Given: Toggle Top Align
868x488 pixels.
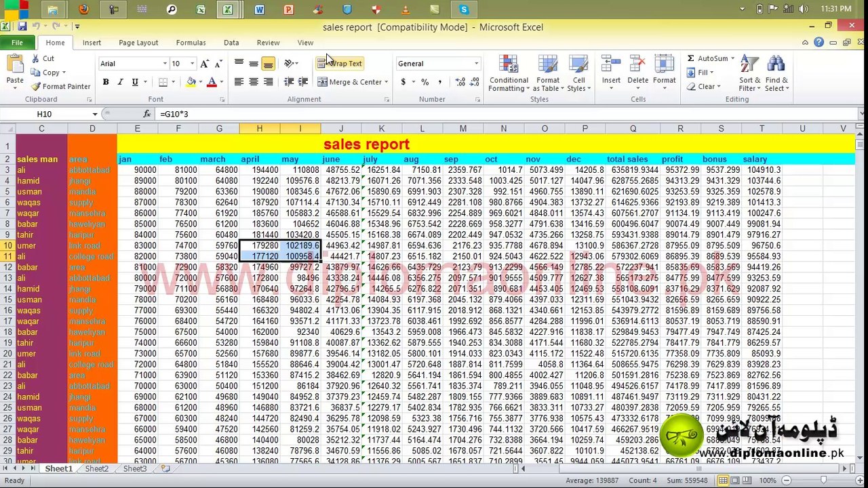Looking at the screenshot, I should [x=239, y=63].
